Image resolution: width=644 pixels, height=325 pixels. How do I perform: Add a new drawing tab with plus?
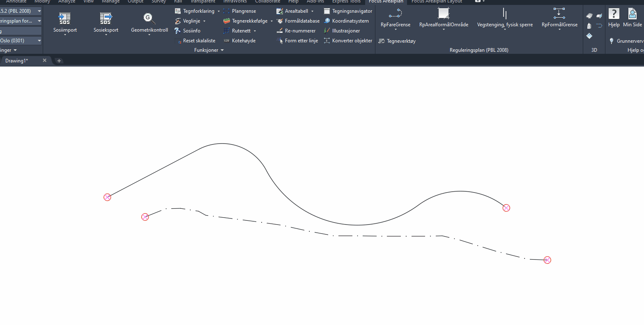point(59,61)
